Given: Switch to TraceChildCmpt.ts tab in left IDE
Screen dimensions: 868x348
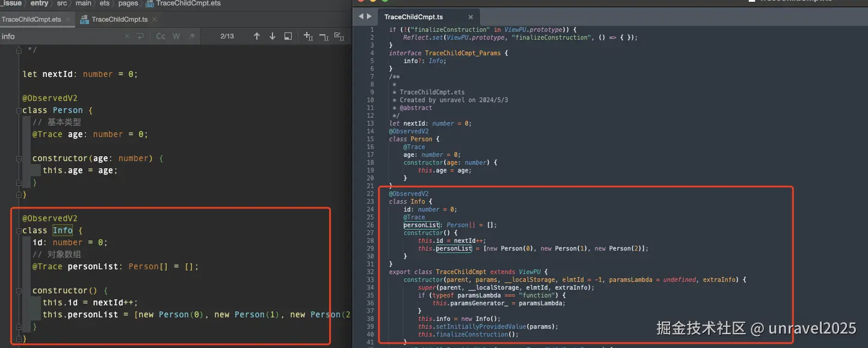Looking at the screenshot, I should pyautogui.click(x=120, y=19).
